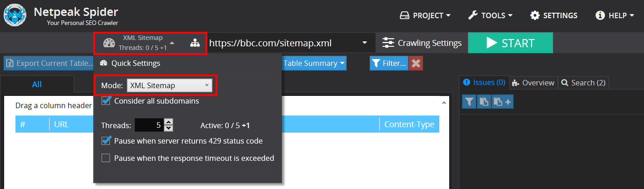Click the Threads number field

pos(149,125)
